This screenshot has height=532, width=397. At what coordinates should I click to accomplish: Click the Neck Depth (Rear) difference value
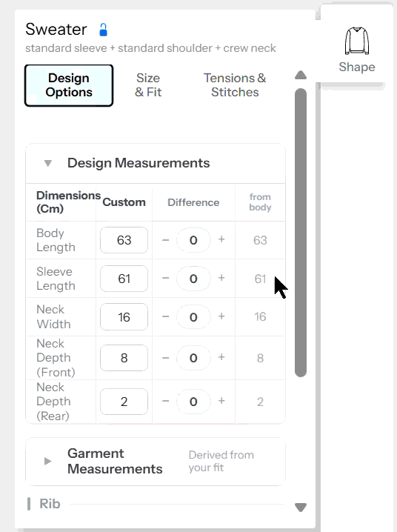pos(193,402)
